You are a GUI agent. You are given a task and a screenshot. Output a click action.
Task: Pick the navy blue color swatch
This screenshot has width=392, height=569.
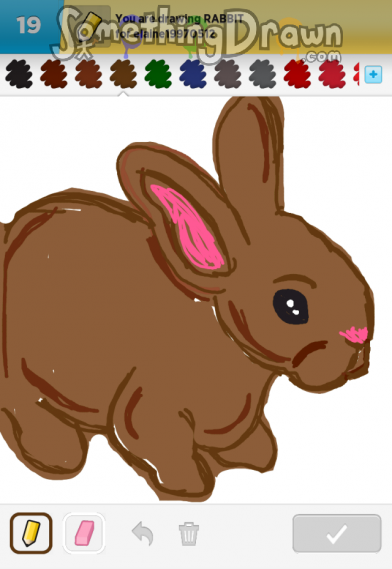pos(193,74)
